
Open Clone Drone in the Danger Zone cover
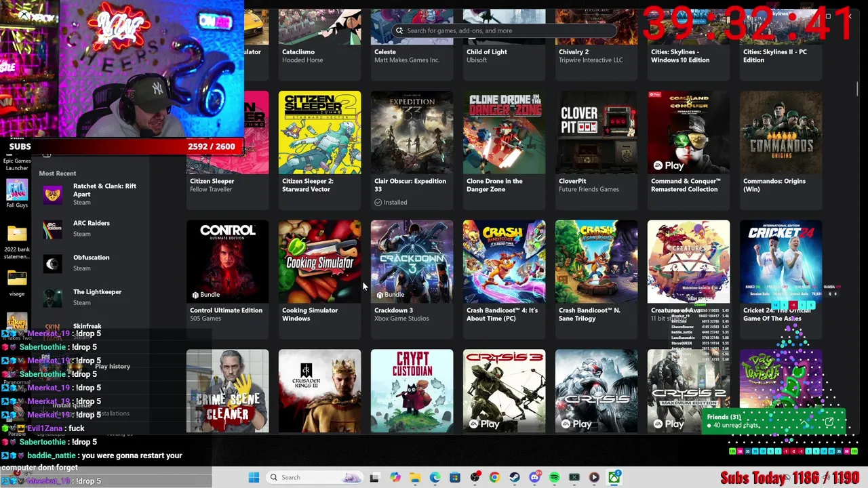coord(504,133)
